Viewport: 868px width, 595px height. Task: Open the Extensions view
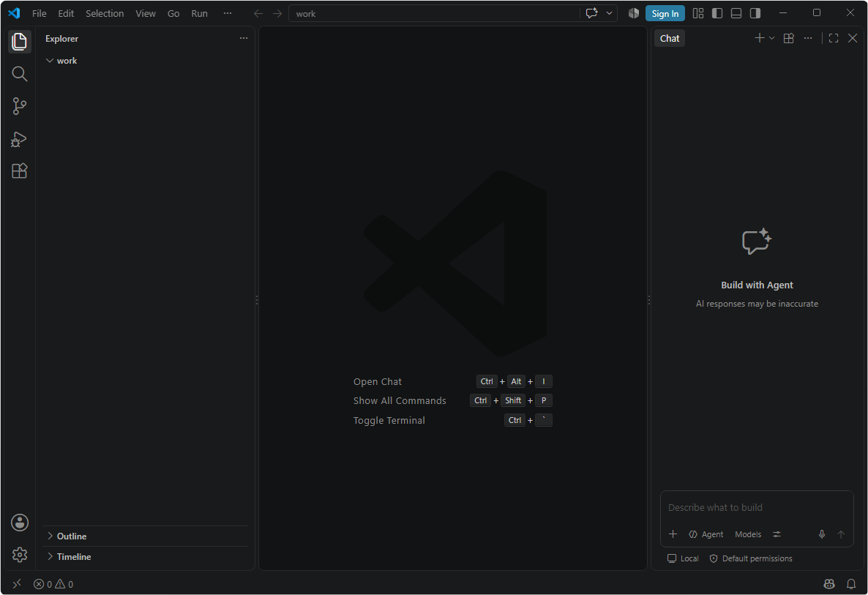19,171
